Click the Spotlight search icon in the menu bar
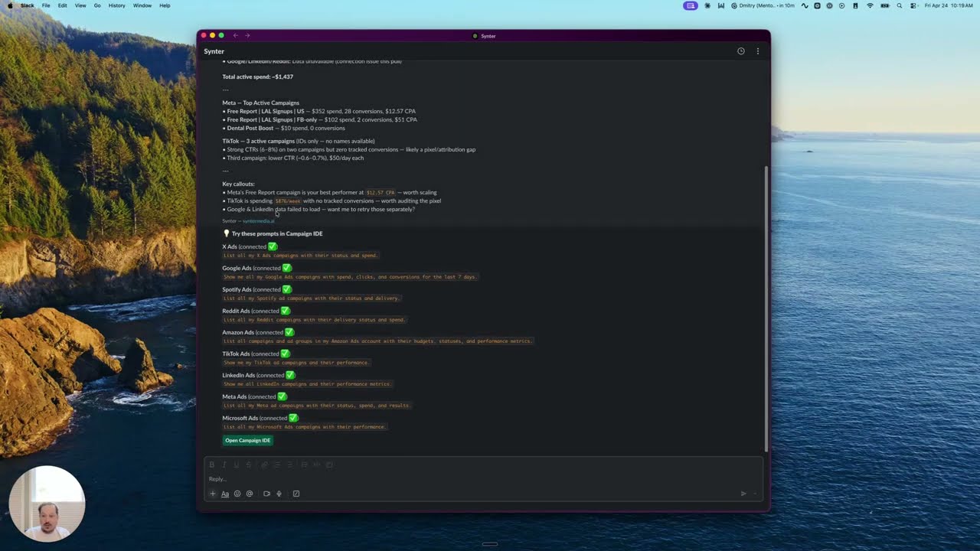Screen dimensions: 980x551 point(899,5)
